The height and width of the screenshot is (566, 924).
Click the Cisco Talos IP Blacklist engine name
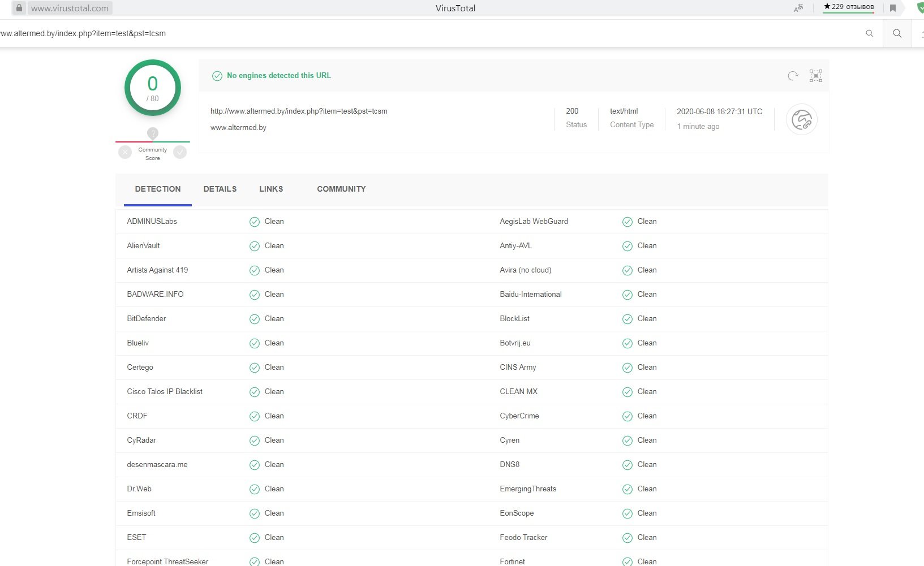click(x=165, y=391)
